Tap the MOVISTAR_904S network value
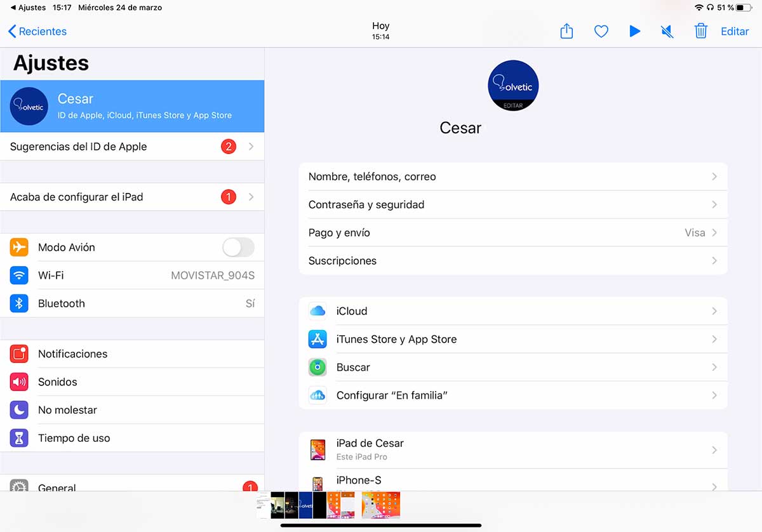The height and width of the screenshot is (532, 762). [213, 276]
